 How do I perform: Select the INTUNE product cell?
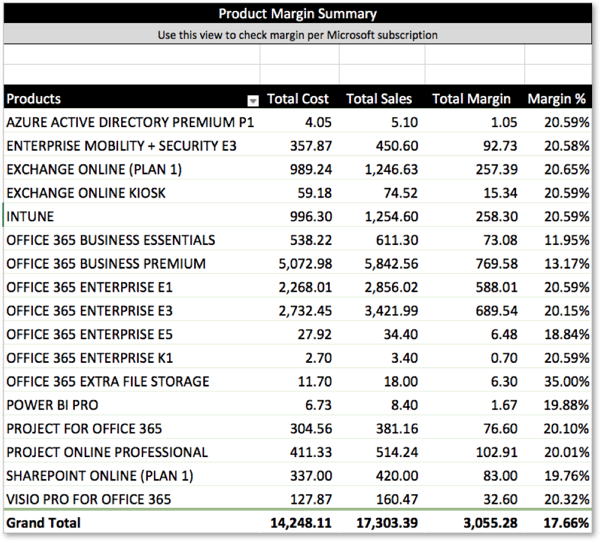click(x=30, y=217)
